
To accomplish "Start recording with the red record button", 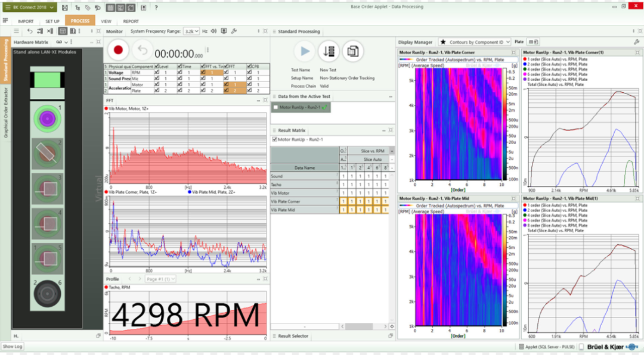I will coord(118,49).
